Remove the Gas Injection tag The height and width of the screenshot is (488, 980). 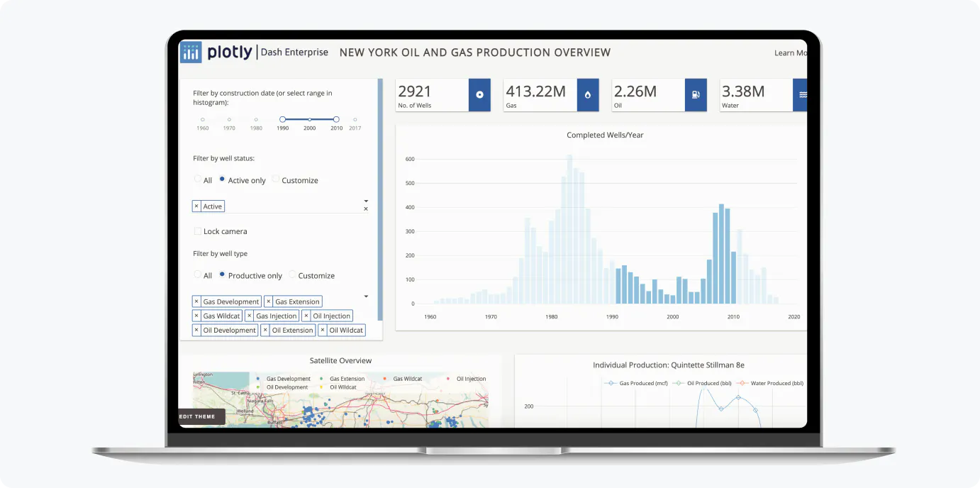250,316
